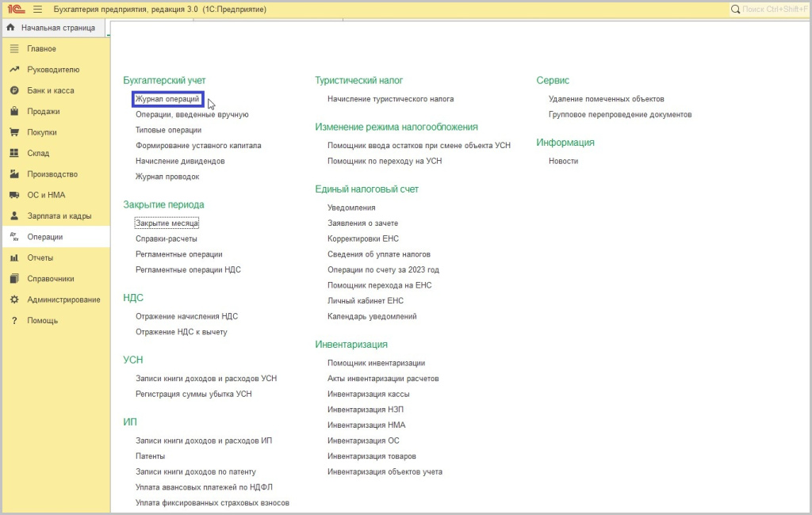The height and width of the screenshot is (515, 812).
Task: Open Продажи via shopping bag icon
Action: (13, 112)
